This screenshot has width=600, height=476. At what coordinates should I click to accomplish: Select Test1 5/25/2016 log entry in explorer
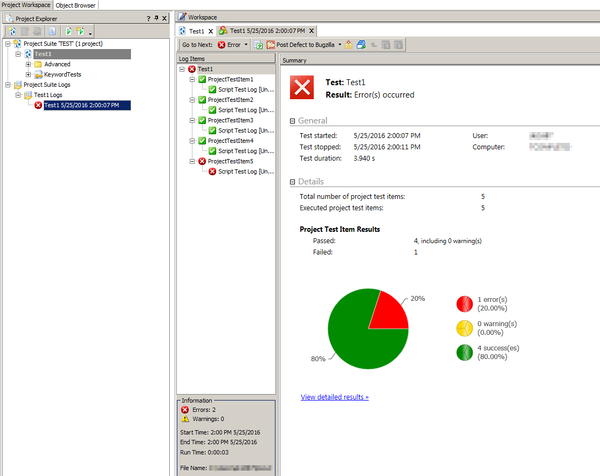point(87,105)
